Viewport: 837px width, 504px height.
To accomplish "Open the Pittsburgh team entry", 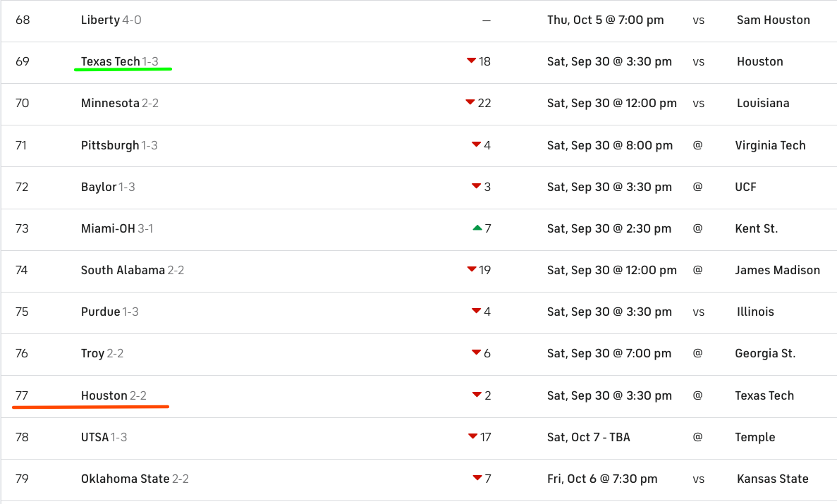I will pyautogui.click(x=110, y=145).
